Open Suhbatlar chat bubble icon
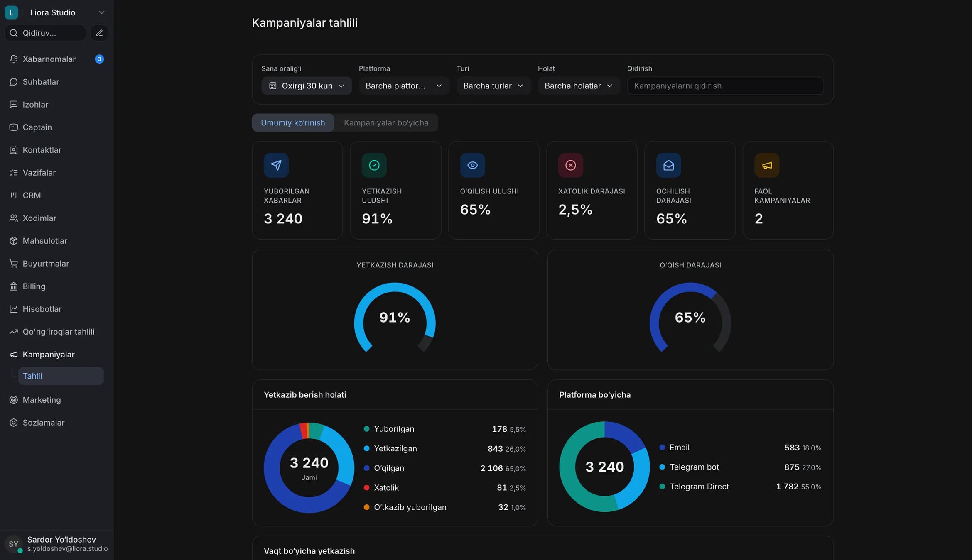Screen dimensions: 972x560 [x=14, y=82]
